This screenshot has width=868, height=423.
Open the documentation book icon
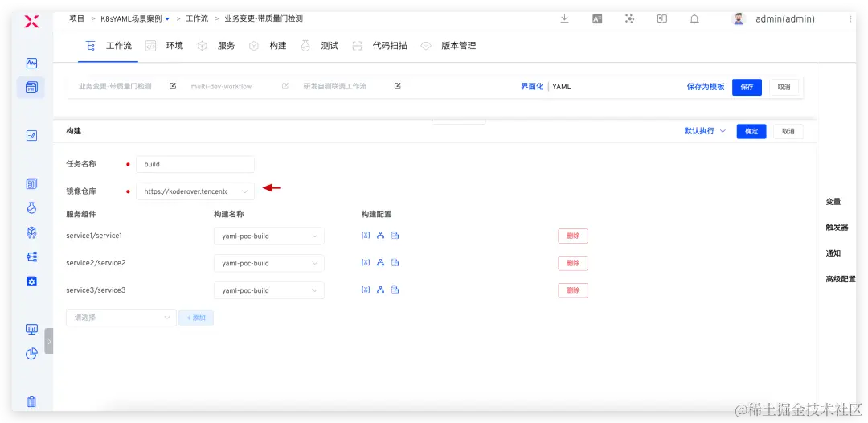pyautogui.click(x=661, y=18)
